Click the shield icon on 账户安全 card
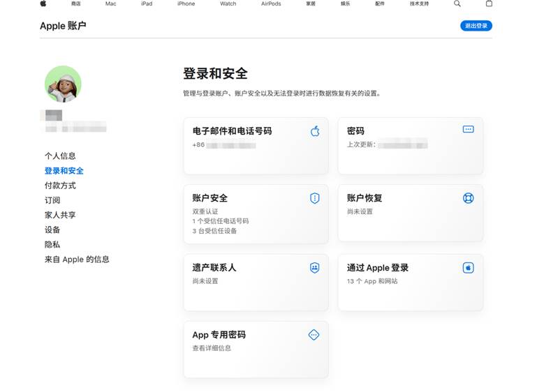The image size is (537, 392). 315,198
